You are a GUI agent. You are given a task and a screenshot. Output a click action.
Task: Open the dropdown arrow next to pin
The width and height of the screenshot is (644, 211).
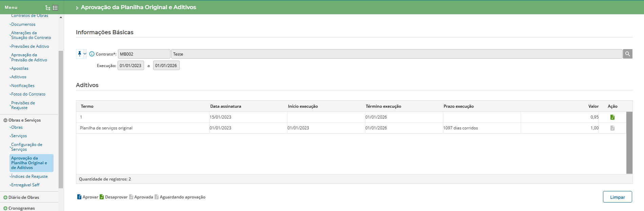(85, 54)
